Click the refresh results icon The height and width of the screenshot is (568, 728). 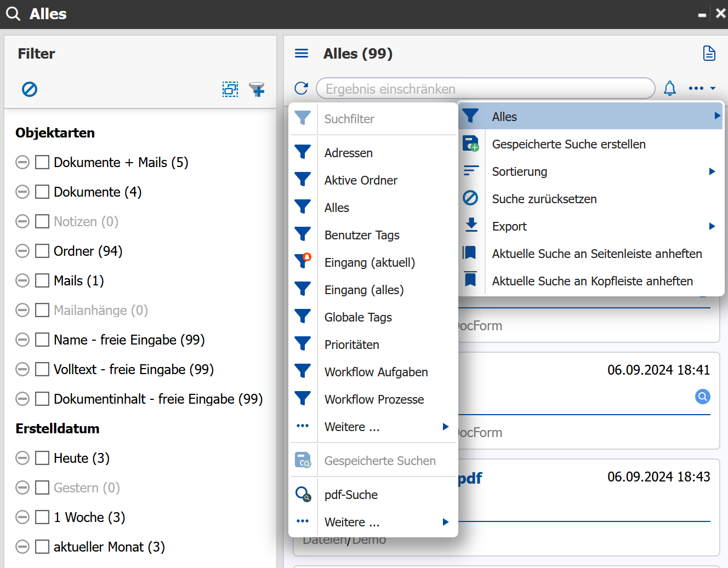(302, 88)
